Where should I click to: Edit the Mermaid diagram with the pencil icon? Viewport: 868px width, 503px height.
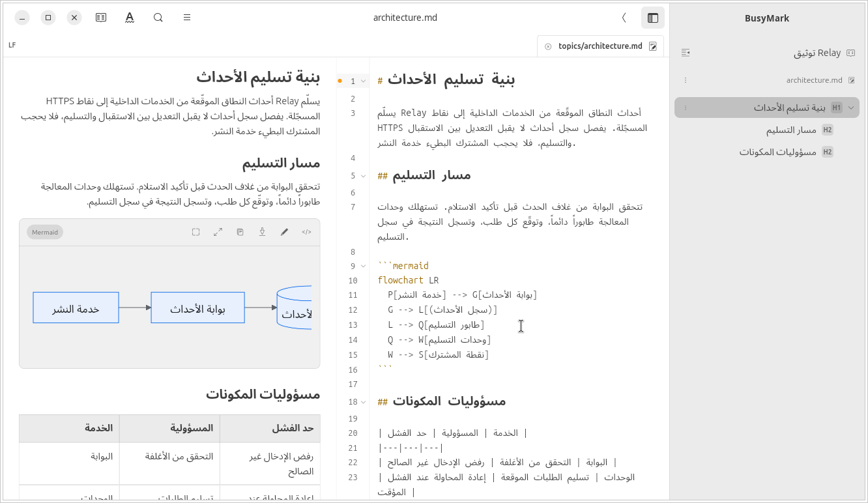[x=284, y=232]
